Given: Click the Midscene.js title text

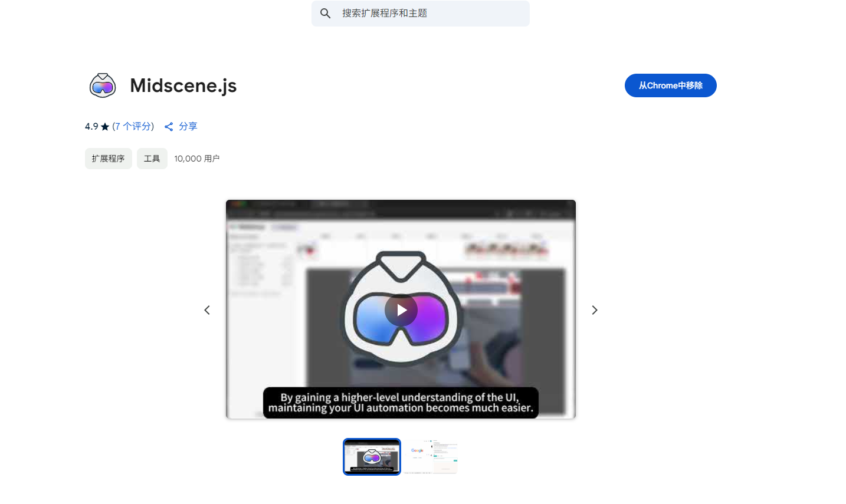Looking at the screenshot, I should pyautogui.click(x=183, y=85).
